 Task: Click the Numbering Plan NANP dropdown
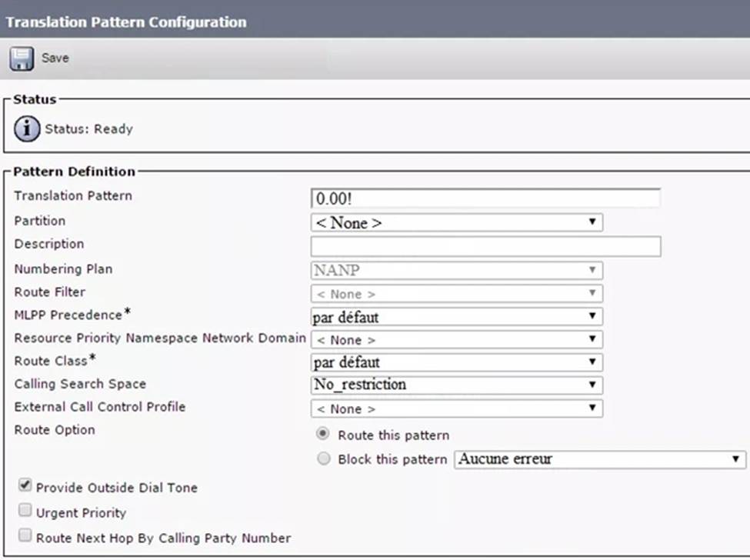click(456, 270)
